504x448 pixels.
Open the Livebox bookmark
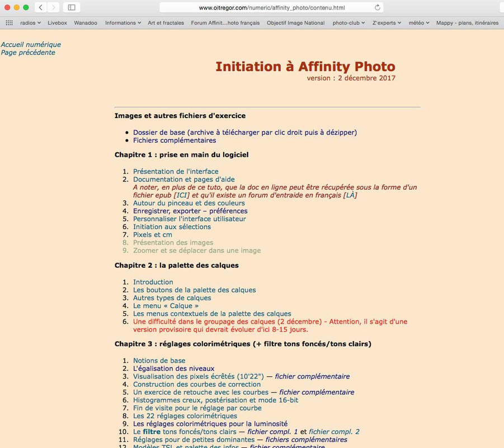pos(57,23)
